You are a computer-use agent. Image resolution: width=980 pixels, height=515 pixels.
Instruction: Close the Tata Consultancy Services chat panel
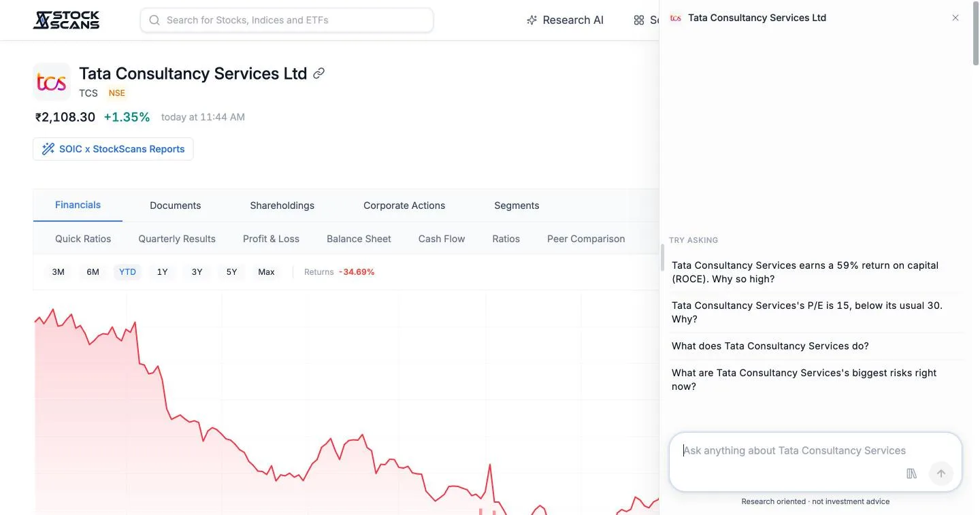955,18
